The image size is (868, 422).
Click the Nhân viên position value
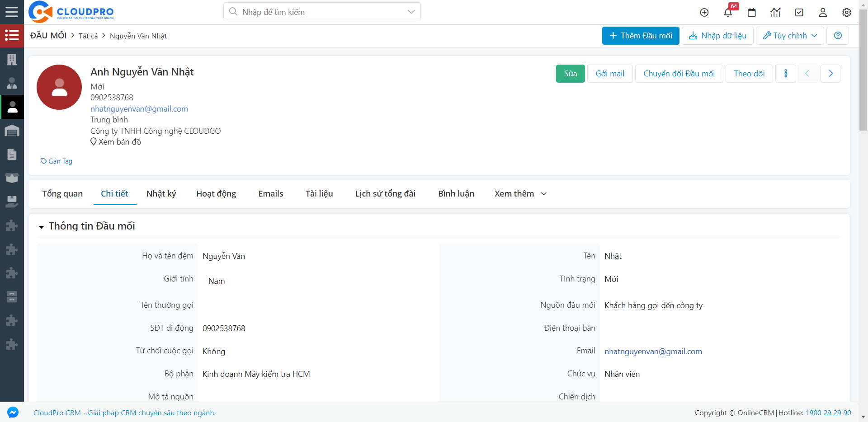[x=622, y=374]
